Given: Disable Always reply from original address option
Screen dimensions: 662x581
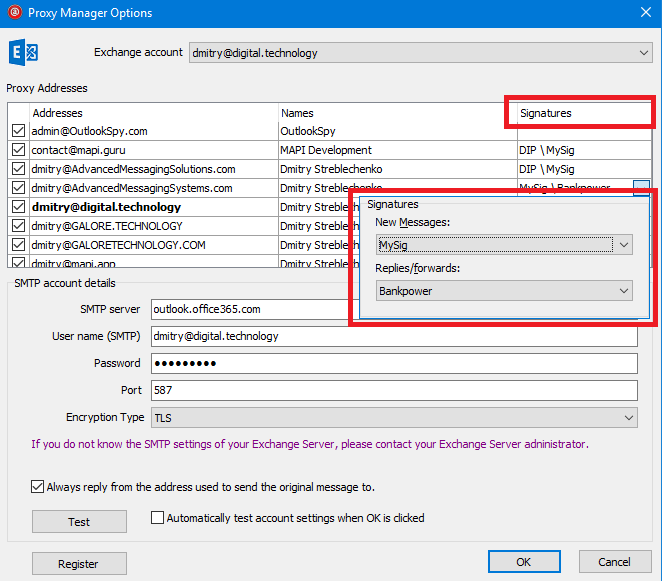Looking at the screenshot, I should [37, 486].
